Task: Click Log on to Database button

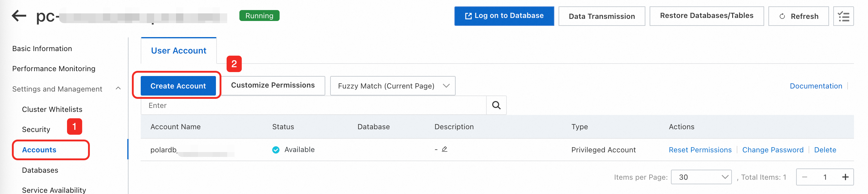Action: click(504, 16)
